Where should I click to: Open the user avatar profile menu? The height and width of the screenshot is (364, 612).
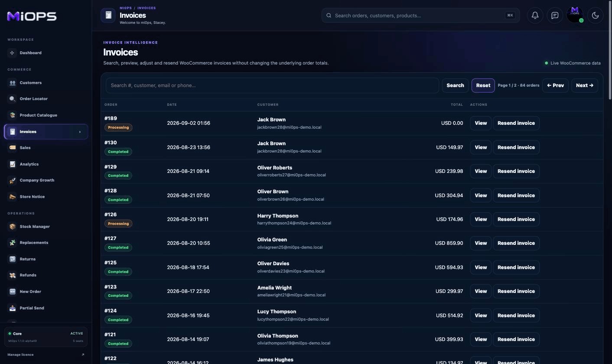coord(575,15)
